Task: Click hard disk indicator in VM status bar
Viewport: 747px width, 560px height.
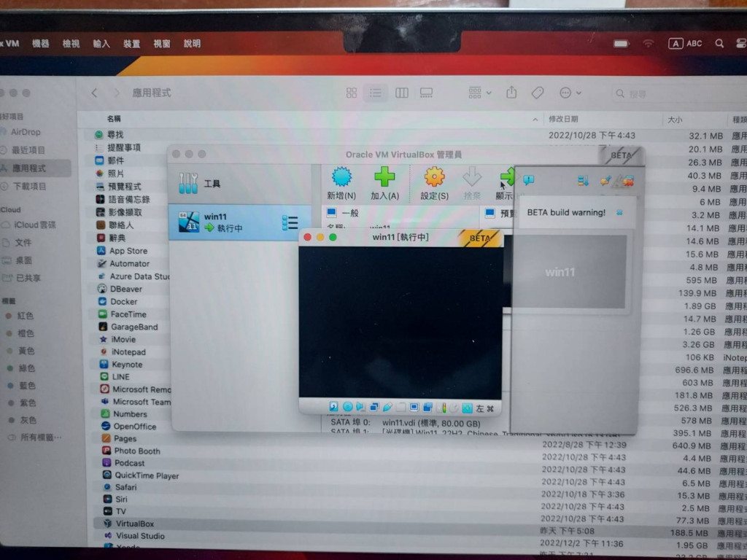Action: pyautogui.click(x=333, y=407)
